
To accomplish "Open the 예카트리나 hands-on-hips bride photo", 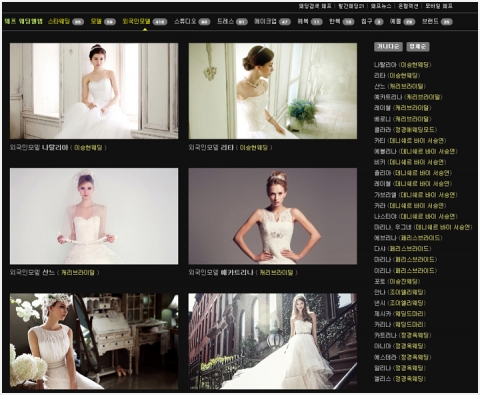I will pos(273,216).
